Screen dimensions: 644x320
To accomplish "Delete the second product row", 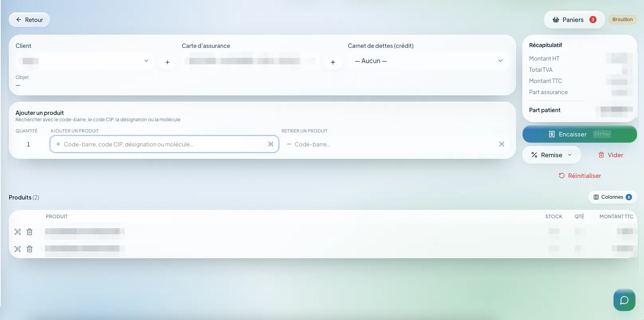I will coord(30,249).
